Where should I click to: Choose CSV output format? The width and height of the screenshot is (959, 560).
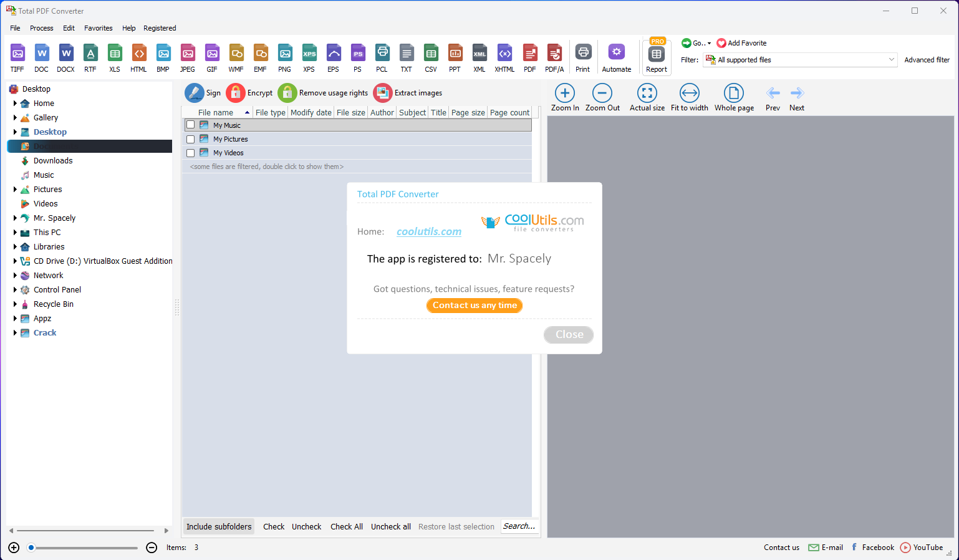click(x=431, y=58)
